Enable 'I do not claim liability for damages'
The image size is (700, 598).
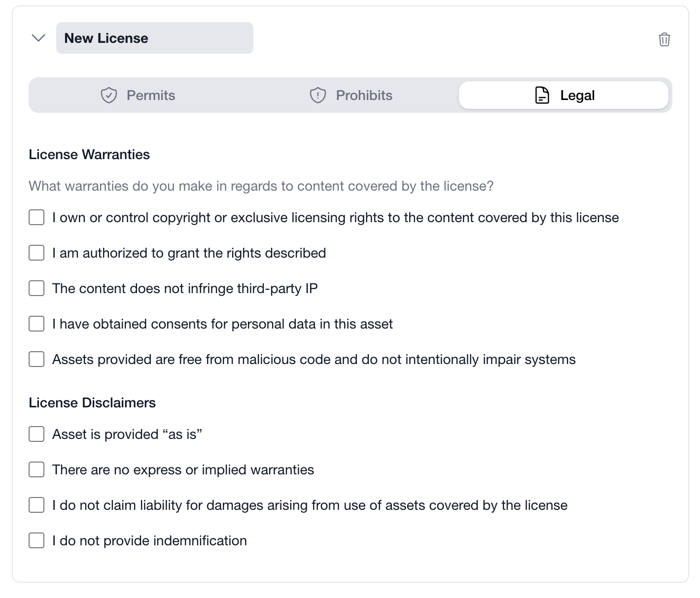coord(36,505)
